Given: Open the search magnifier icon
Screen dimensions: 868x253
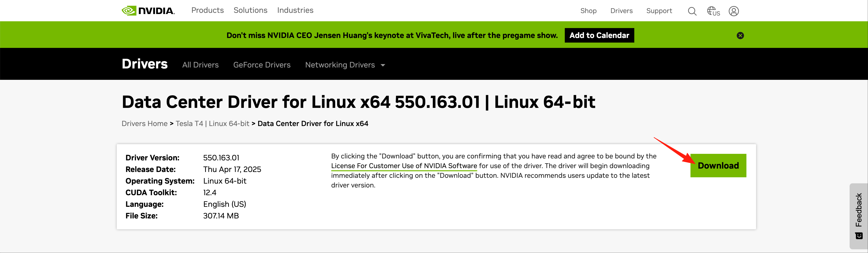Looking at the screenshot, I should click(692, 11).
